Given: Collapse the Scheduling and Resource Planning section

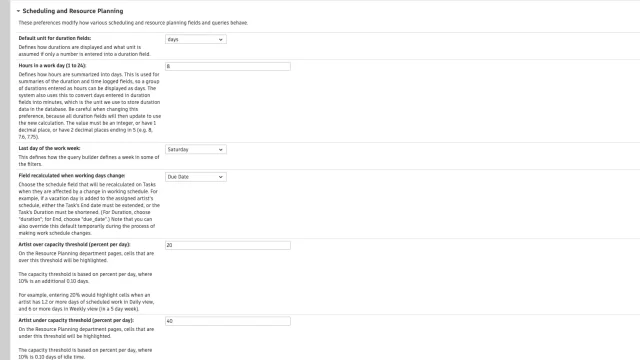Looking at the screenshot, I should pos(18,11).
